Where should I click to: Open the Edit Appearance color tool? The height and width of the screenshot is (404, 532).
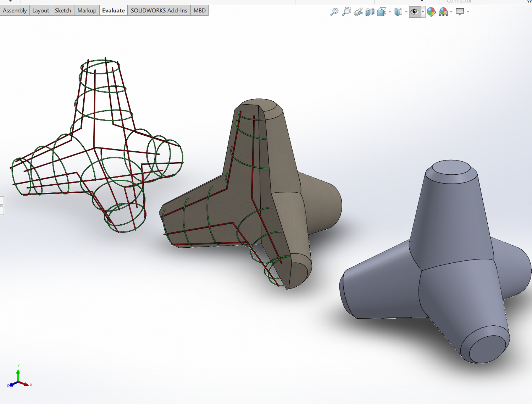point(431,12)
